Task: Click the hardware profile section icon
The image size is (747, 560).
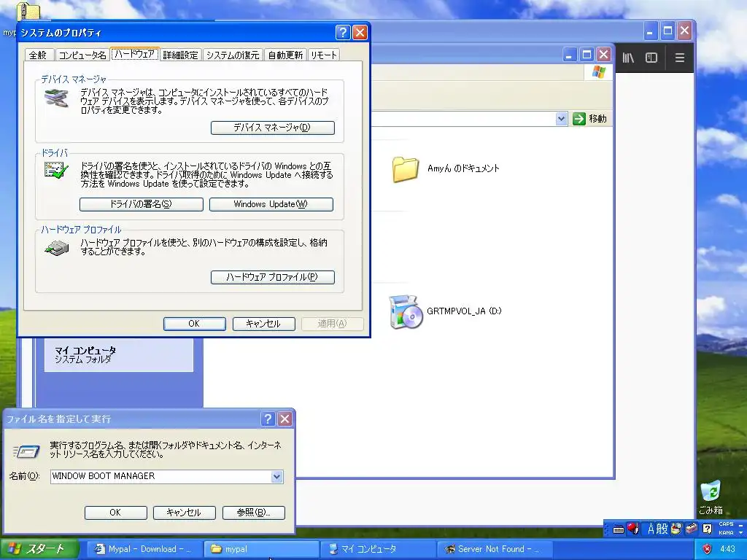Action: (x=57, y=248)
